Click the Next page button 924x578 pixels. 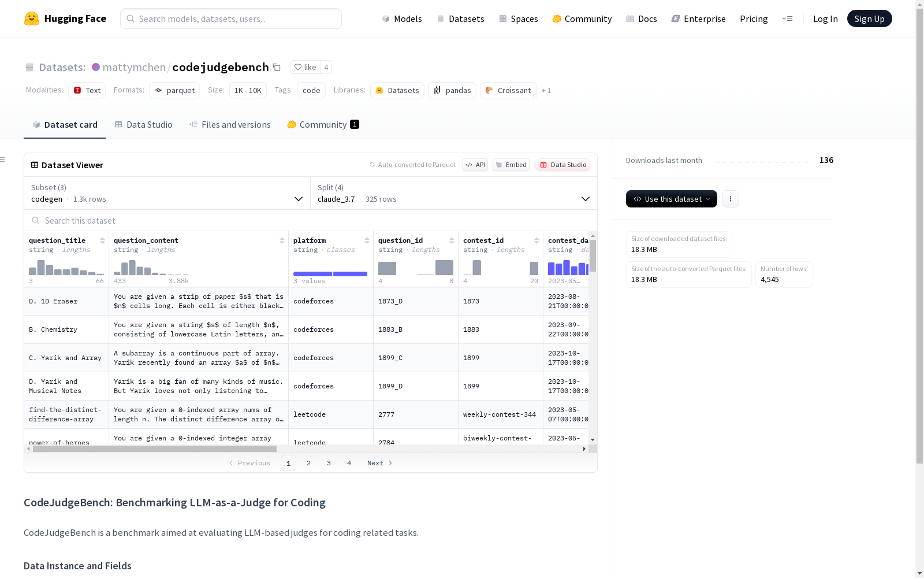click(x=380, y=463)
